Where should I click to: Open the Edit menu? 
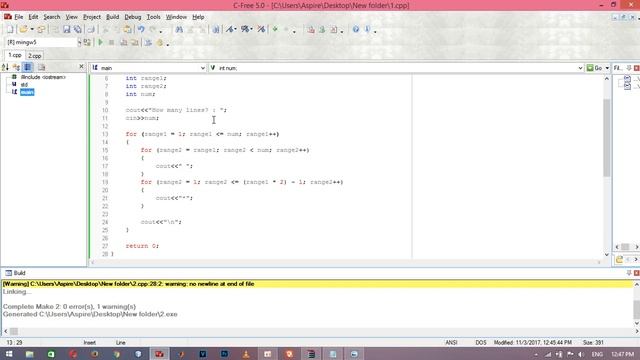point(33,17)
